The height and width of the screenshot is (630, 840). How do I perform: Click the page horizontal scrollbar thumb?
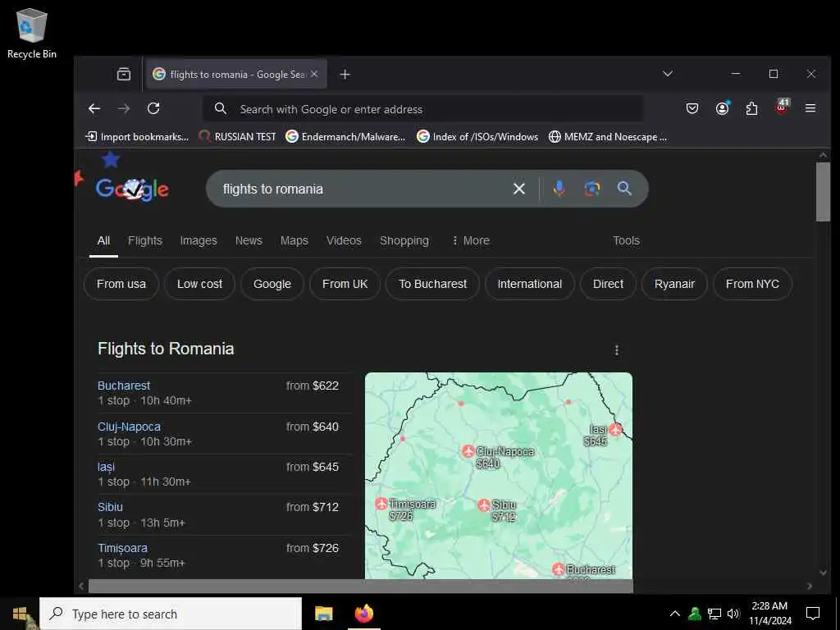click(x=361, y=586)
